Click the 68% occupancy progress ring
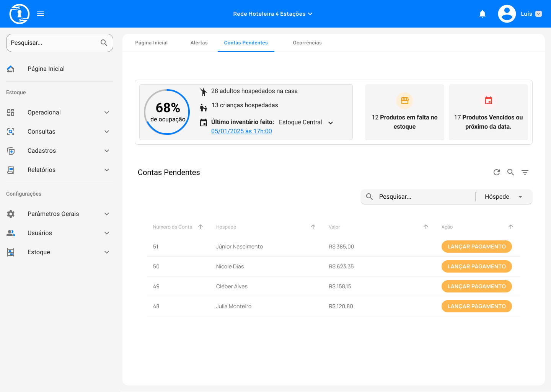 tap(167, 112)
